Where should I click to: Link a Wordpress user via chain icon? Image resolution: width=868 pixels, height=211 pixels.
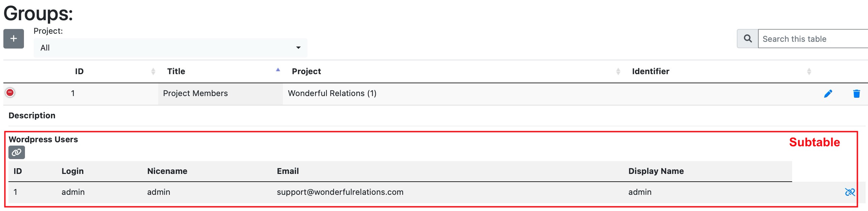point(17,152)
